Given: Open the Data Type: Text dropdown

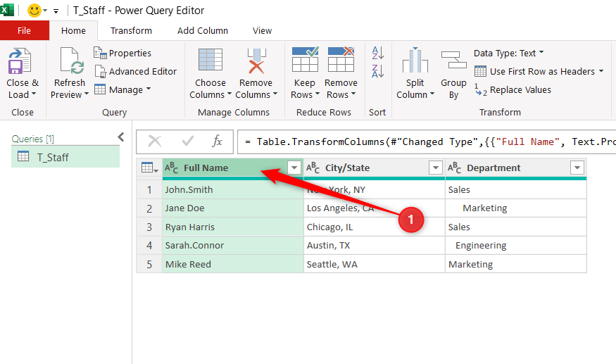Looking at the screenshot, I should tap(509, 53).
